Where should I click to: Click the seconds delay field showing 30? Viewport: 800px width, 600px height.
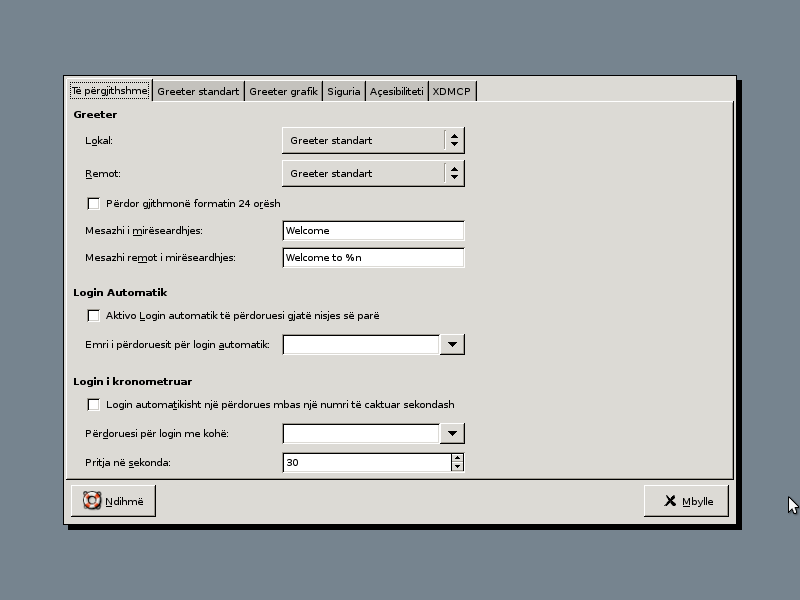tap(367, 462)
